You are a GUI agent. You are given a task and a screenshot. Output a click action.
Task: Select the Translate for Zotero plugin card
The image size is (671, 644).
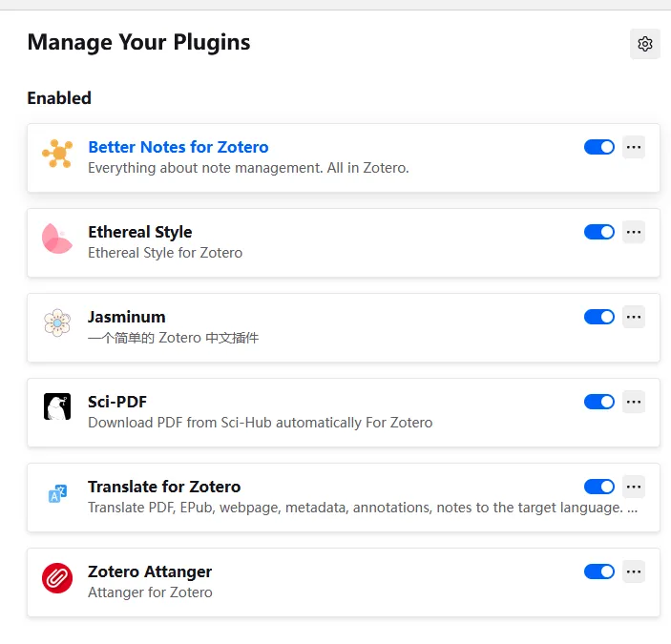point(344,498)
